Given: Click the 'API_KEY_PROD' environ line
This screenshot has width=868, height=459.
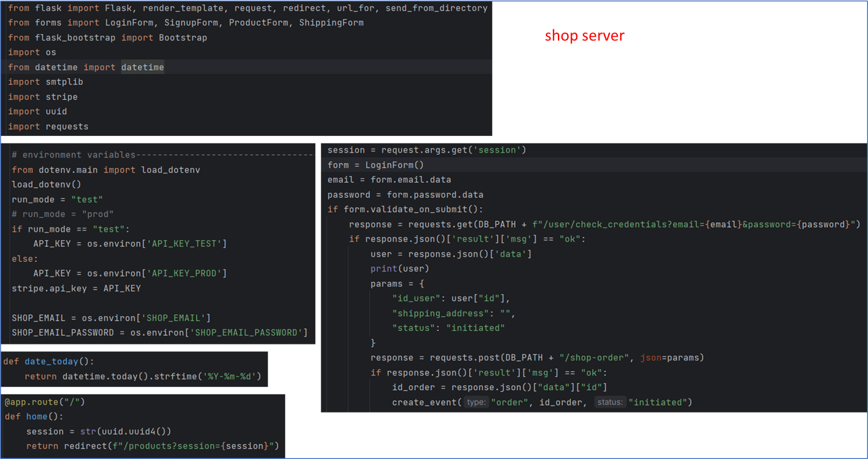Looking at the screenshot, I should (130, 273).
